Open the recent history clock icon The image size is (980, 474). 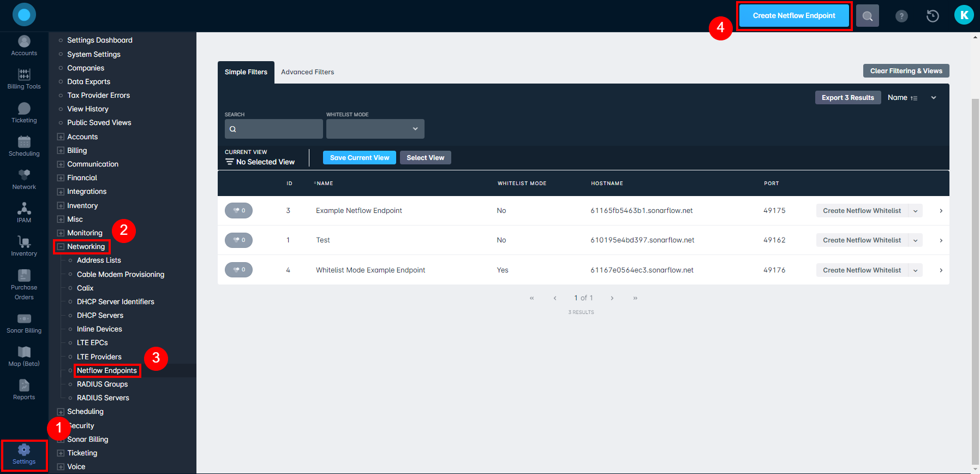click(x=933, y=16)
